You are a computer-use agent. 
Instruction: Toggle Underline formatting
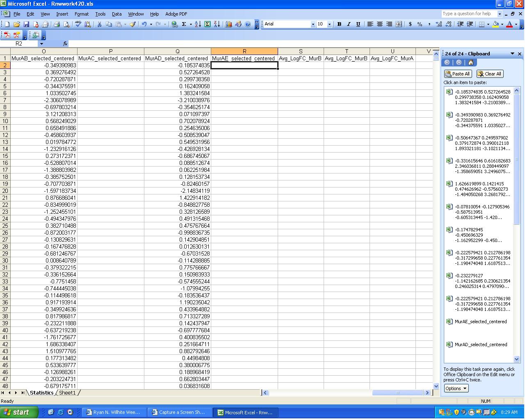[358, 24]
